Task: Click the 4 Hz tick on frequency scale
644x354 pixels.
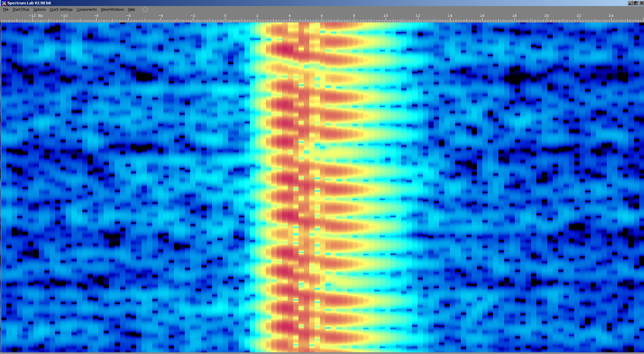Action: (289, 16)
